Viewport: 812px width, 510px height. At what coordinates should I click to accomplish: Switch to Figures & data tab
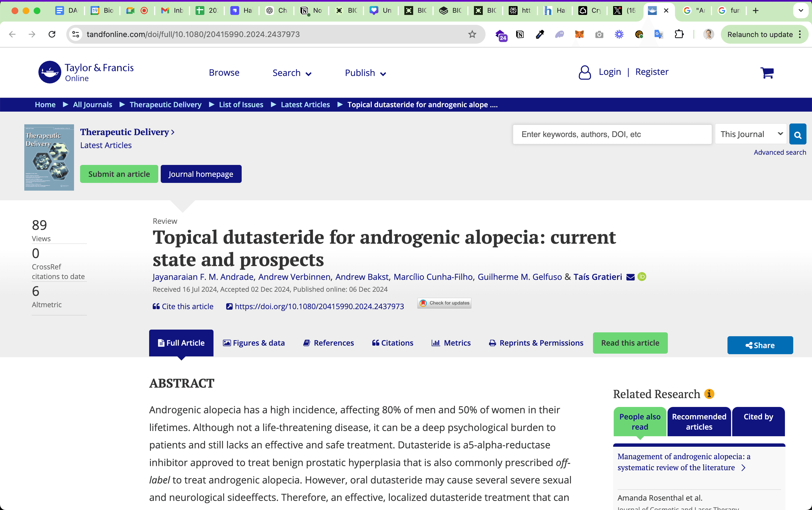tap(254, 343)
